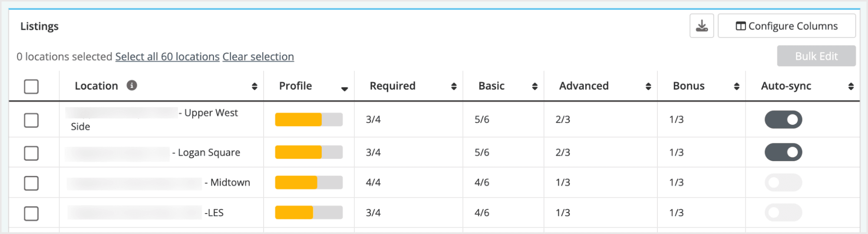868x234 pixels.
Task: Click the LES profile progress bar
Action: tap(309, 212)
